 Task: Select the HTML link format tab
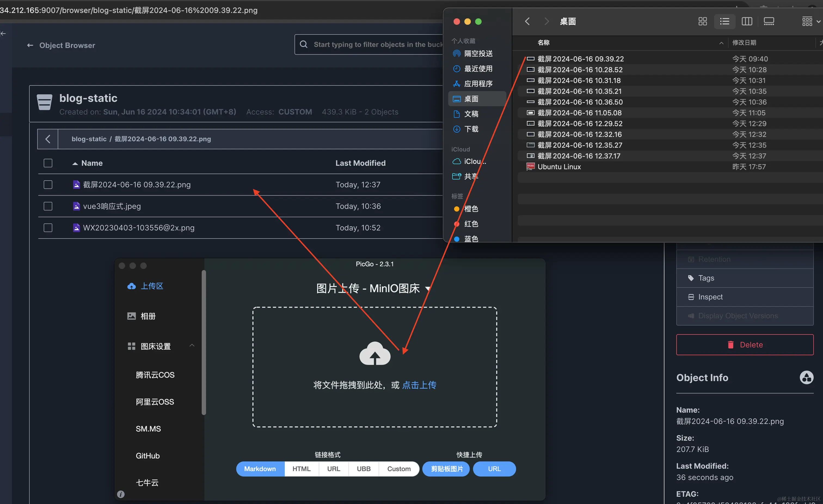click(x=301, y=469)
